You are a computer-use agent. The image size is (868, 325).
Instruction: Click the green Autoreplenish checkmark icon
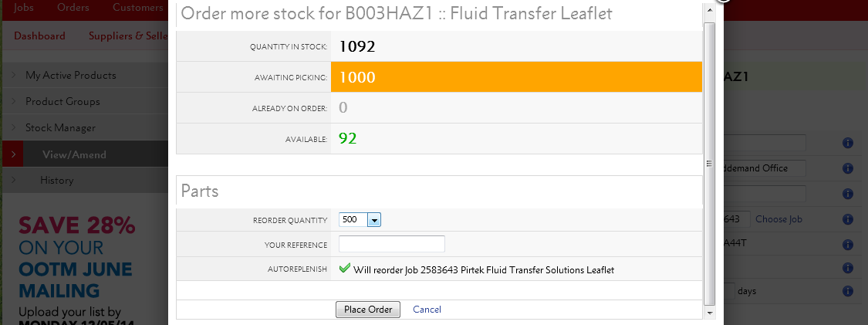coord(344,269)
